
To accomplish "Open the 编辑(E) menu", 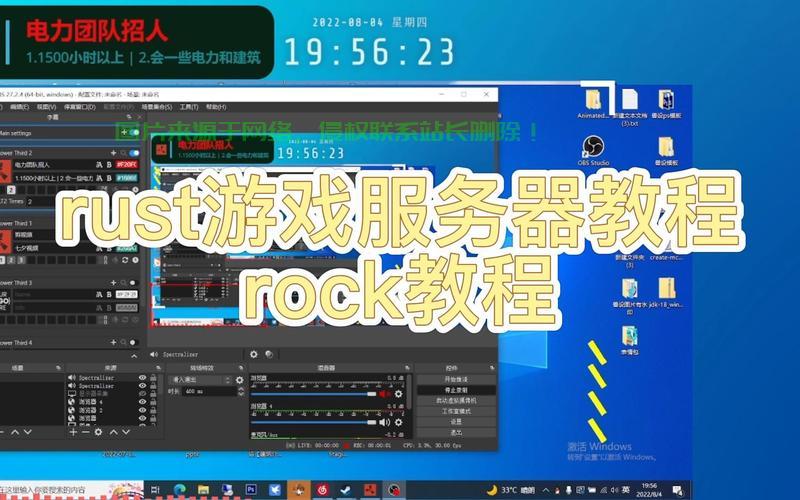I will [x=19, y=107].
